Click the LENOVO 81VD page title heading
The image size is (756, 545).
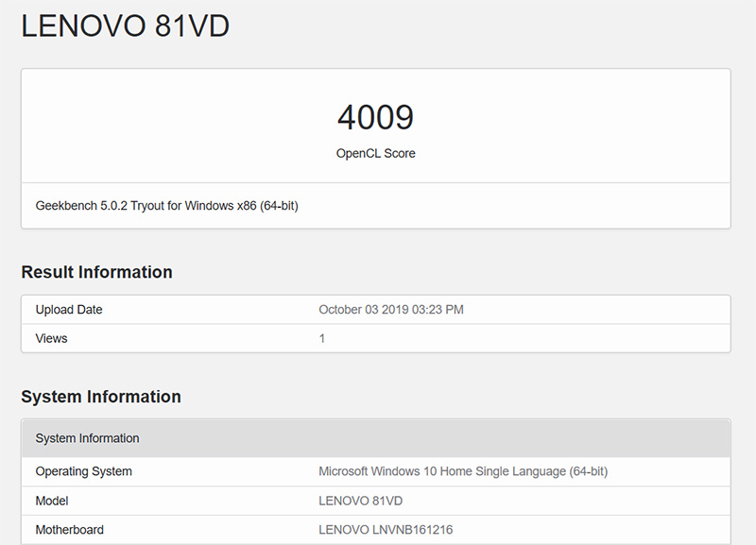coord(125,26)
